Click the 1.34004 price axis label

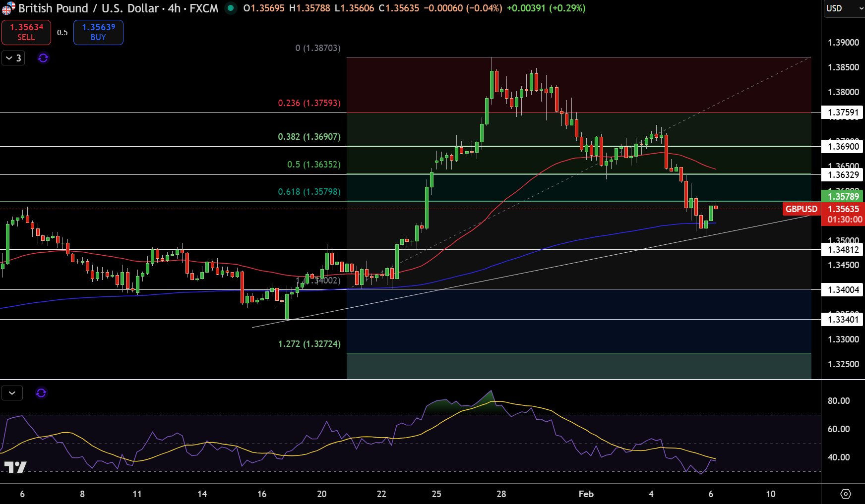[843, 290]
